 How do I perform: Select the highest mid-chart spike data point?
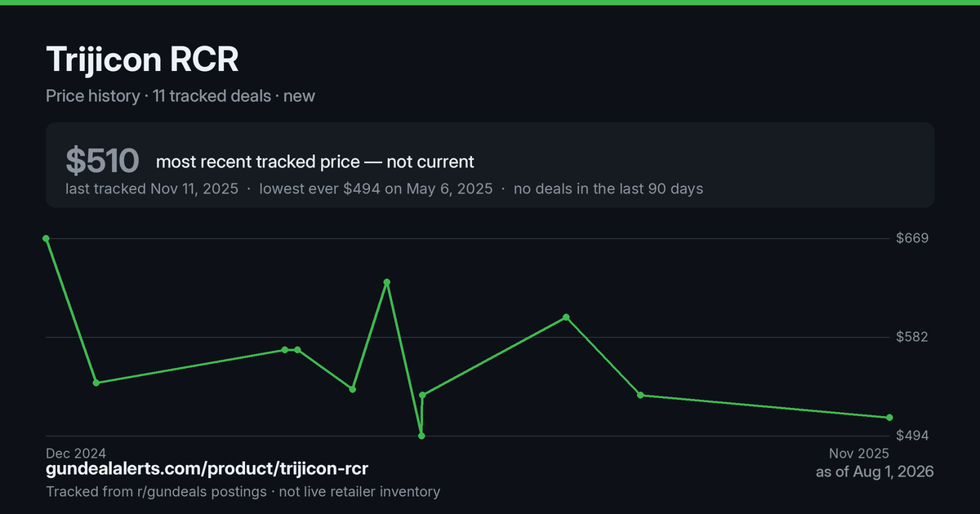coord(387,282)
